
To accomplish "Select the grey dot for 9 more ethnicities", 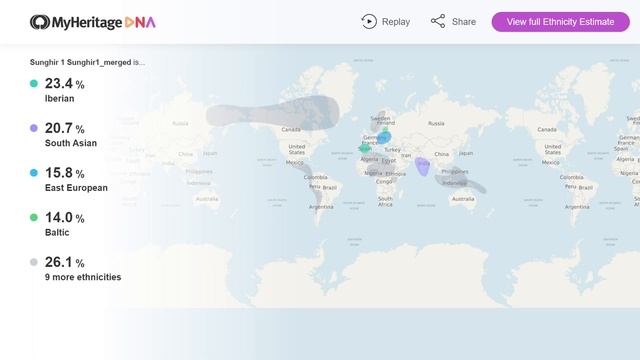I will pyautogui.click(x=34, y=262).
